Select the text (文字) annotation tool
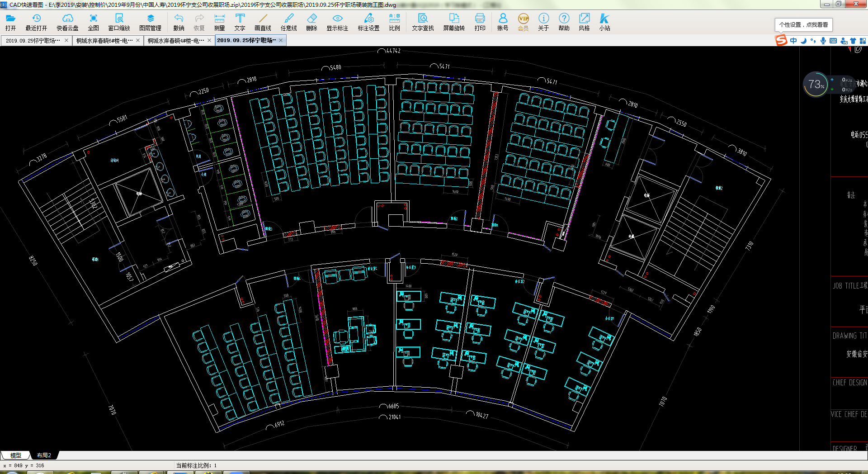This screenshot has height=474, width=868. tap(240, 22)
